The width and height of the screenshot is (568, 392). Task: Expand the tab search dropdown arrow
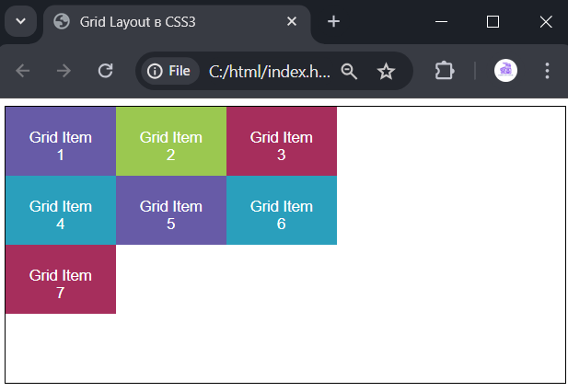click(20, 21)
